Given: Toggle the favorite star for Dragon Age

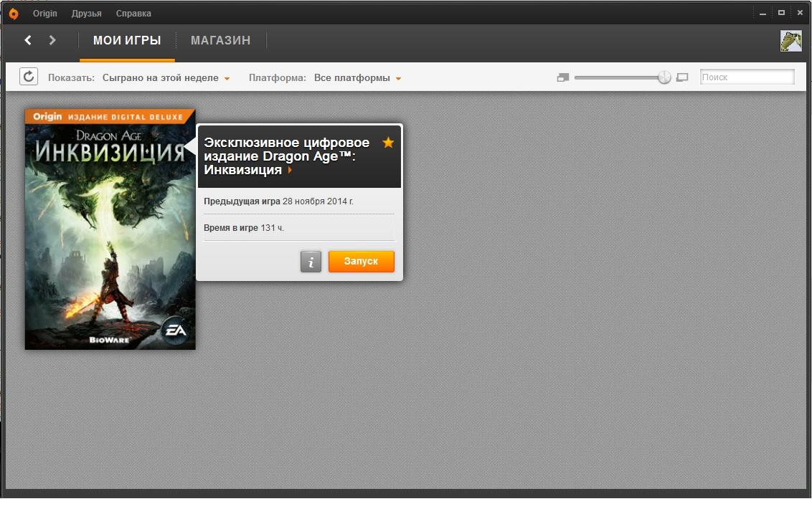Looking at the screenshot, I should point(388,143).
